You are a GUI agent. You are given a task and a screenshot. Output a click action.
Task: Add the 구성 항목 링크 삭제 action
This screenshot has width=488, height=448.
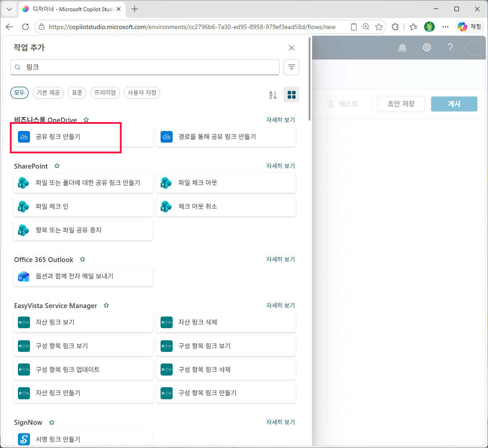tap(226, 369)
